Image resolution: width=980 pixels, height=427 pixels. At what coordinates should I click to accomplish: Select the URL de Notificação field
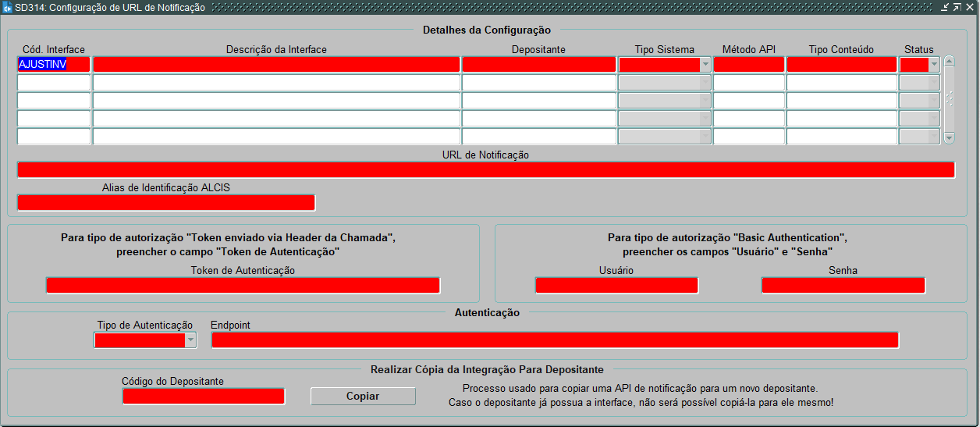click(486, 170)
